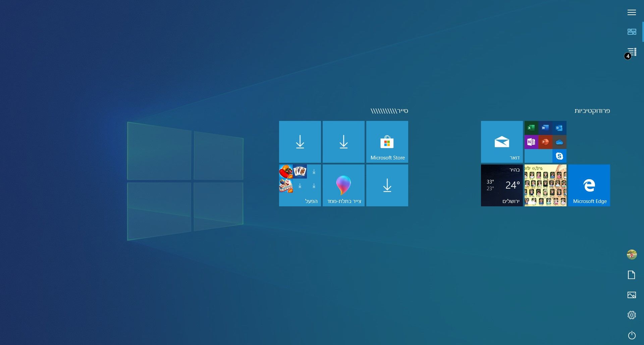The width and height of the screenshot is (644, 345).
Task: Select the סייר group header
Action: pyautogui.click(x=389, y=111)
